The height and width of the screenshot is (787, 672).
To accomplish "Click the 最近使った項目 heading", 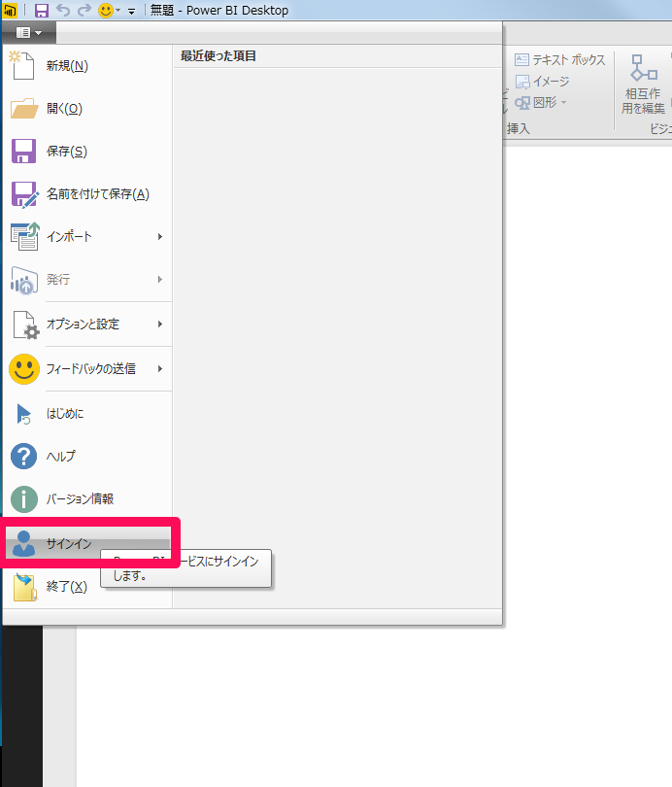I will (218, 56).
